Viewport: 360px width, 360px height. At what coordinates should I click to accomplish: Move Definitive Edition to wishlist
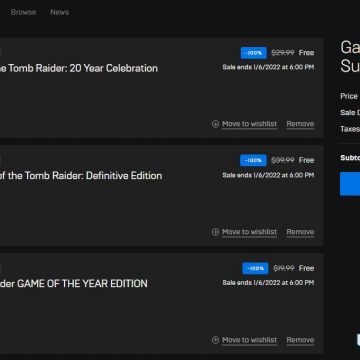point(249,232)
